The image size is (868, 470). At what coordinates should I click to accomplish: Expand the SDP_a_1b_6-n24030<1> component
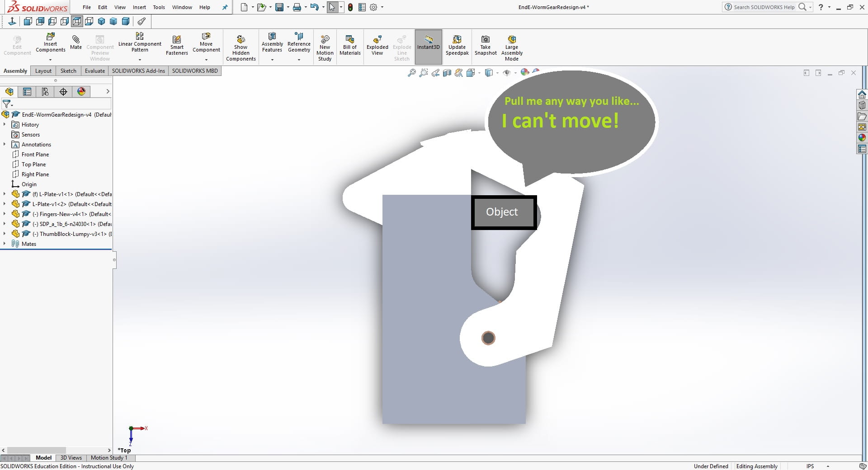pyautogui.click(x=5, y=224)
